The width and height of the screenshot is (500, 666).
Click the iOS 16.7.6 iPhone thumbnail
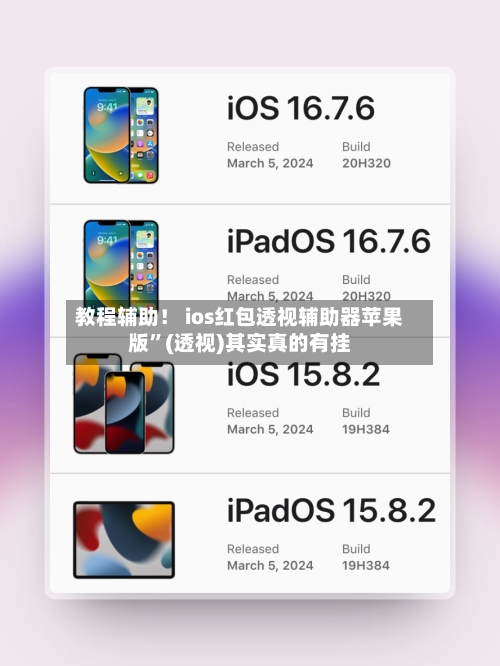click(121, 135)
